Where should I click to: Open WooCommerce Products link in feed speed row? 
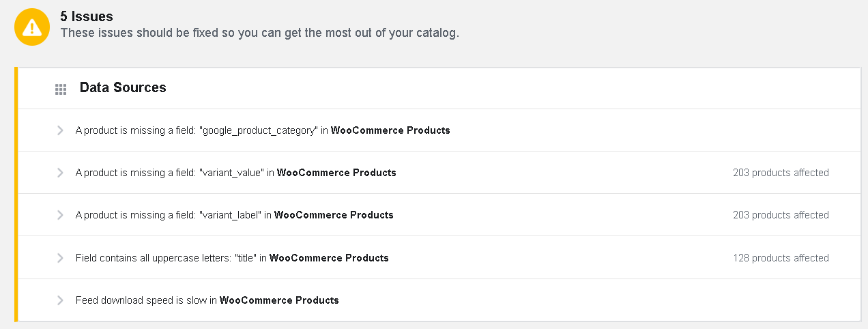[x=279, y=300]
